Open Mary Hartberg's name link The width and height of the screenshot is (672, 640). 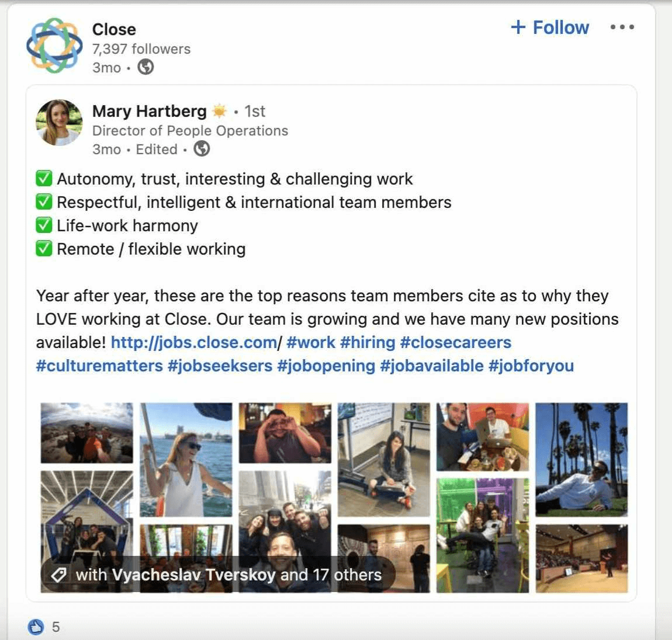click(150, 111)
